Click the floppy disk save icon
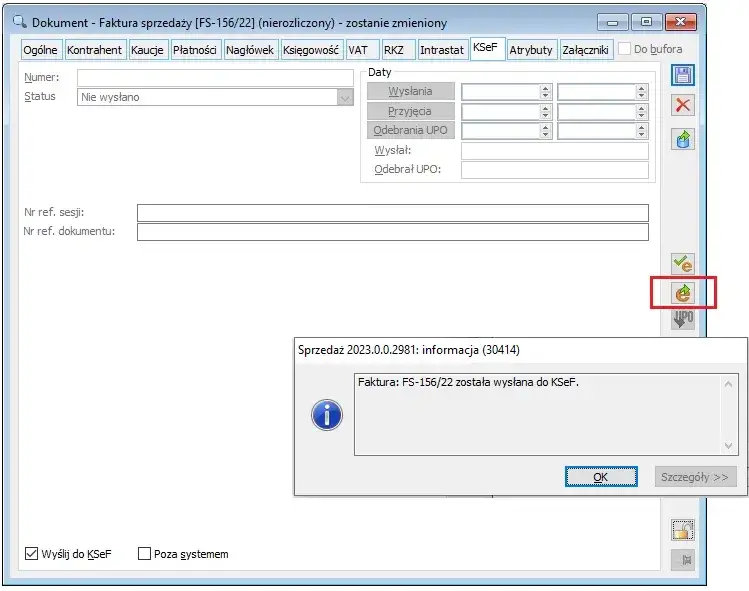 683,75
